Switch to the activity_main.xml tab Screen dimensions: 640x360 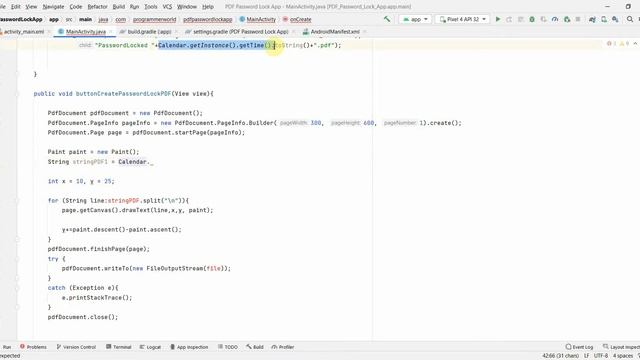(x=24, y=31)
